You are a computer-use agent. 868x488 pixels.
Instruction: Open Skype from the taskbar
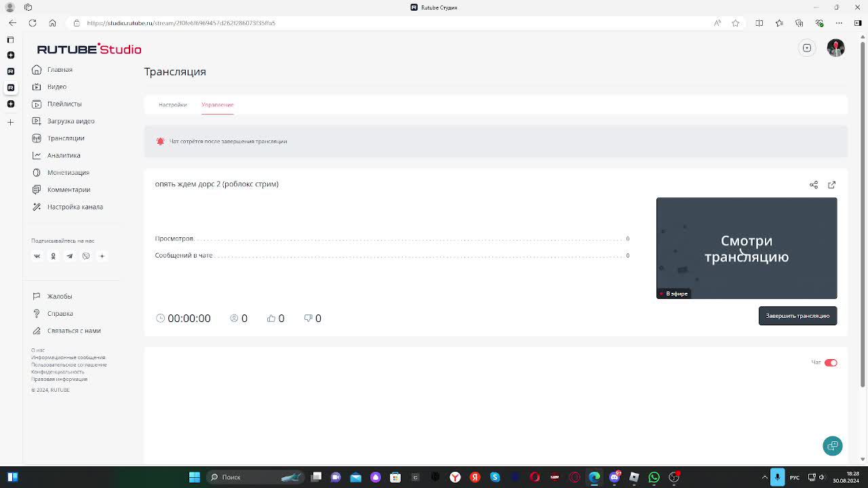pos(495,477)
